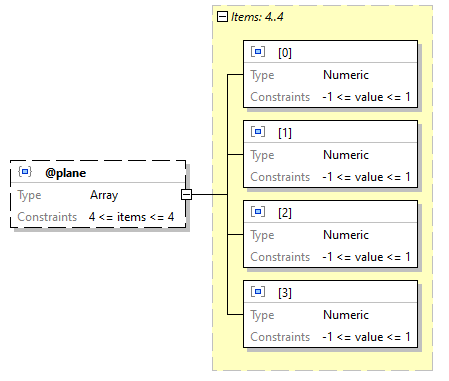Click the Items: 4..4 label
Screen dimensions: 449x381
[257, 17]
